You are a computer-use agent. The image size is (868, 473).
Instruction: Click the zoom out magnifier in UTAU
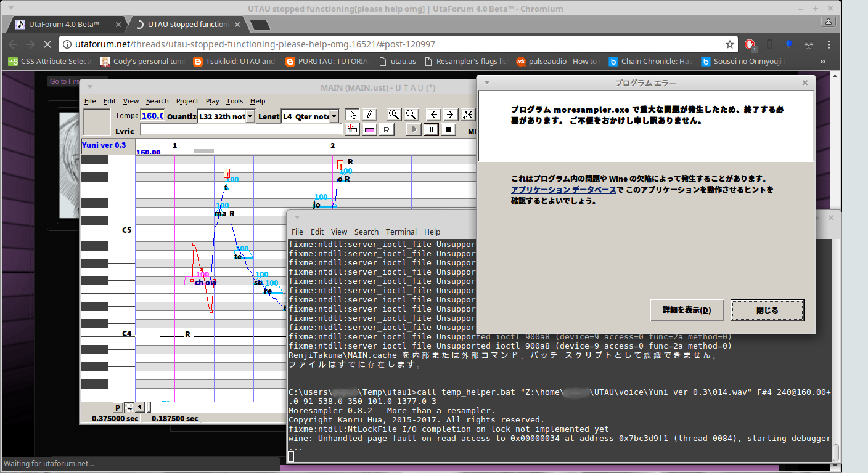coord(411,115)
